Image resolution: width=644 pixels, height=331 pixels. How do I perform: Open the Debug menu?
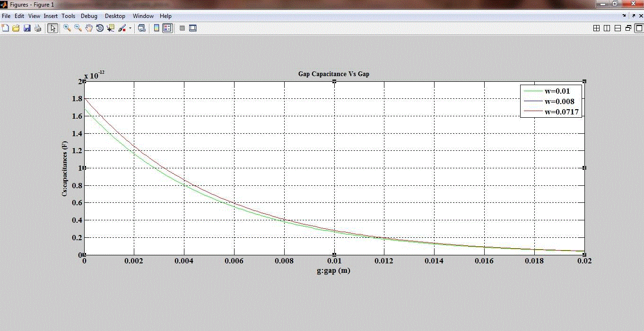(89, 16)
